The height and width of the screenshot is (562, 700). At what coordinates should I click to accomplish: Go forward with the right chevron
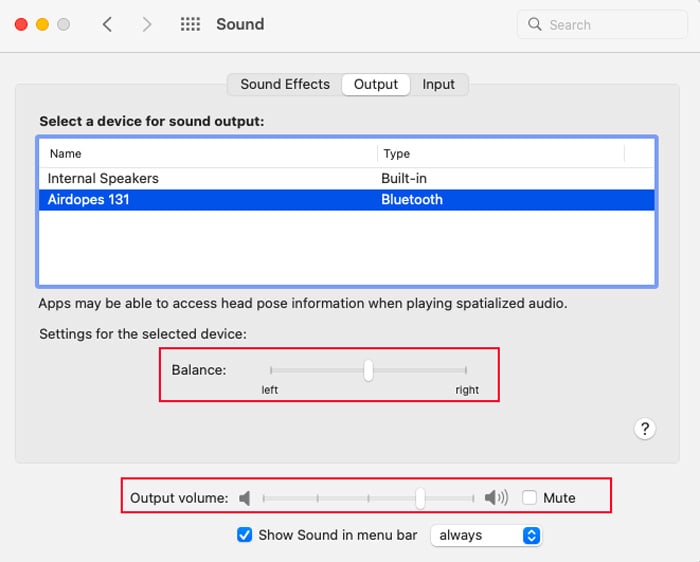coord(147,24)
